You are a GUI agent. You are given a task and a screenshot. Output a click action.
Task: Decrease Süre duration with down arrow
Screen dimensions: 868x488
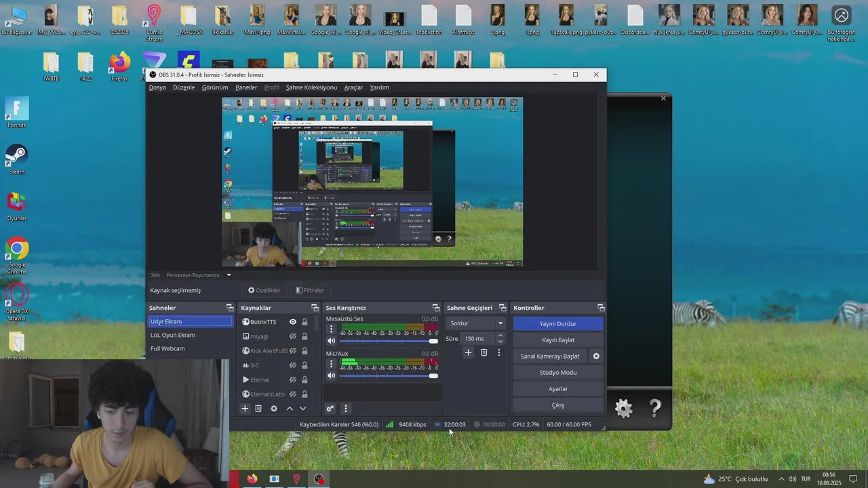(x=500, y=342)
